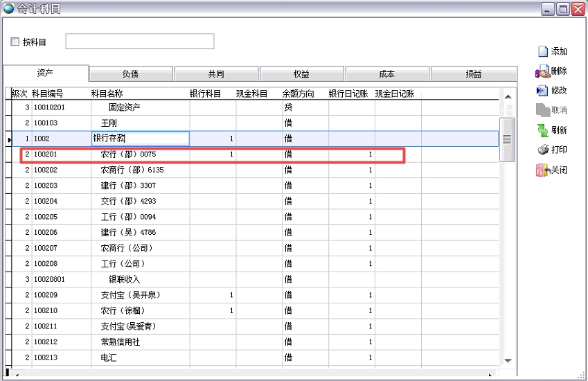This screenshot has height=381, width=588.
Task: Click the globe icon in title bar
Action: click(x=8, y=8)
